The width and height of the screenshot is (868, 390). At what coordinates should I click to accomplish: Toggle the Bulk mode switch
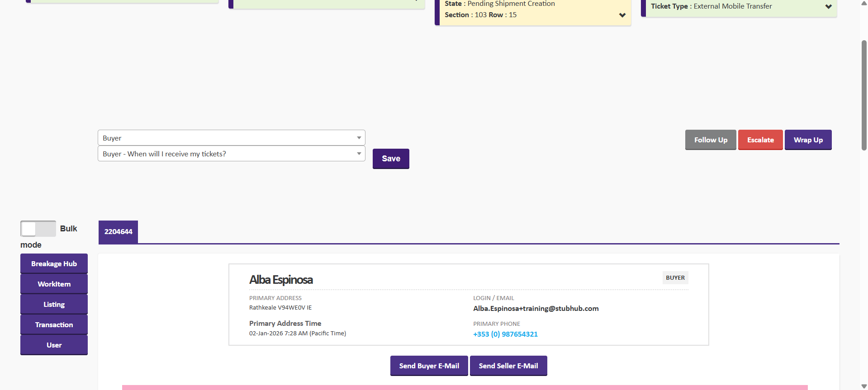[x=38, y=229]
